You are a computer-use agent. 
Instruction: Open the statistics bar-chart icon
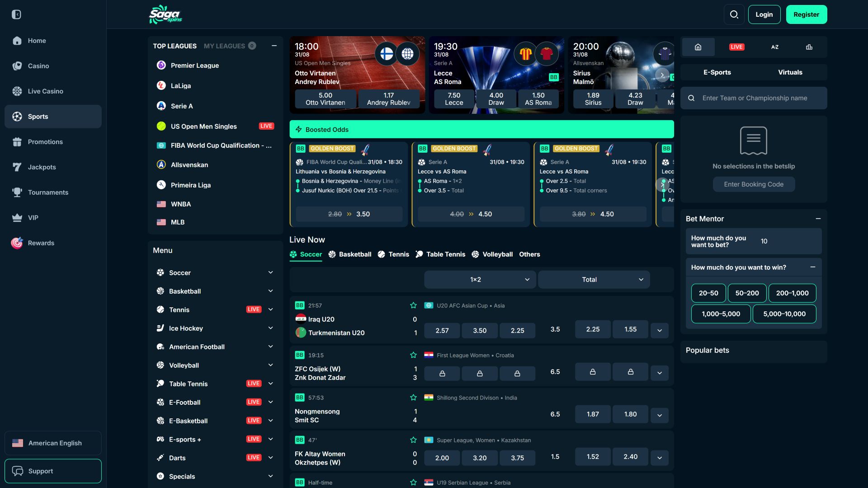(x=809, y=47)
